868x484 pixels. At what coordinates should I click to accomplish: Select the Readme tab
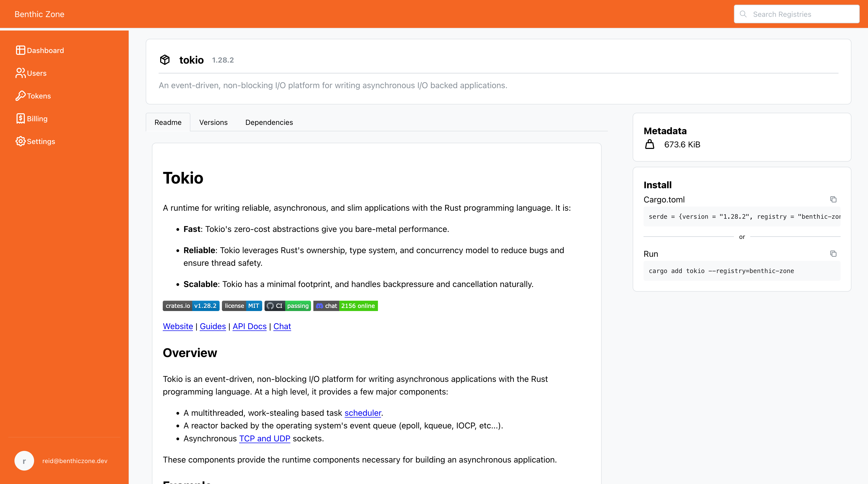(x=168, y=123)
